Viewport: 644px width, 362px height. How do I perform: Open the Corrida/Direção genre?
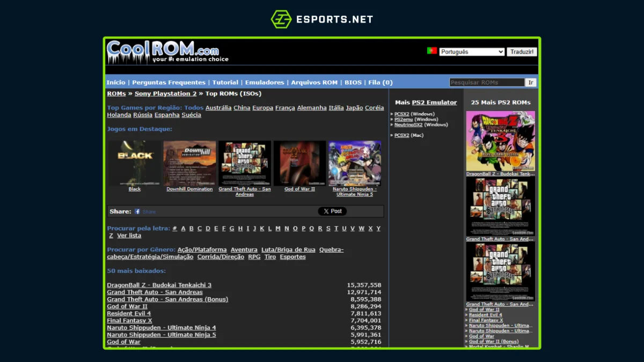221,256
